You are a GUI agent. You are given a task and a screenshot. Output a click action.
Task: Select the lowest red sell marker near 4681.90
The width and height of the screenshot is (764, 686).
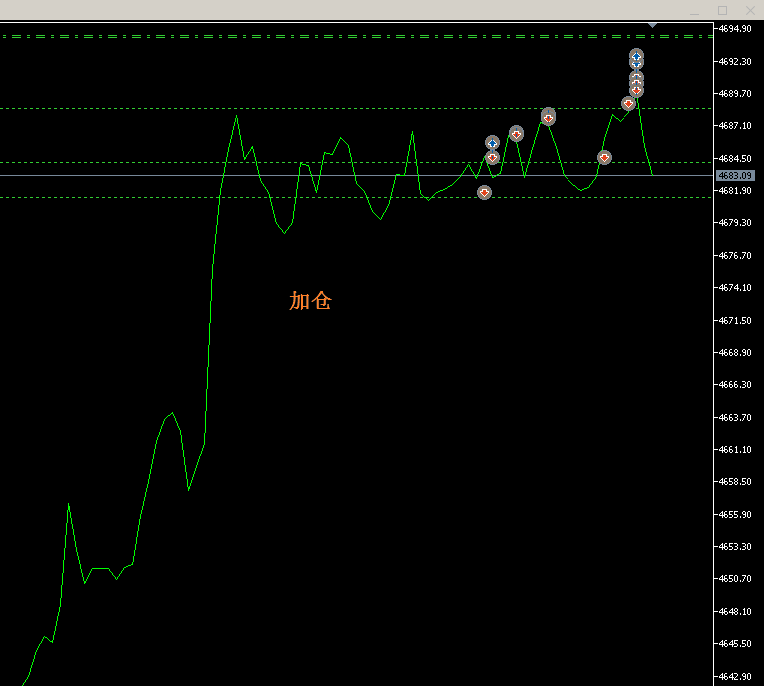pyautogui.click(x=484, y=192)
